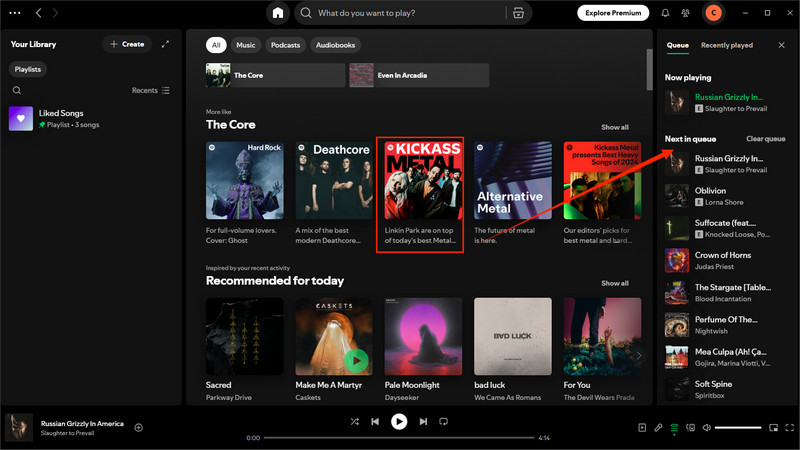Open the Sacred album by Parkway Drive
The width and height of the screenshot is (800, 450).
pyautogui.click(x=245, y=337)
